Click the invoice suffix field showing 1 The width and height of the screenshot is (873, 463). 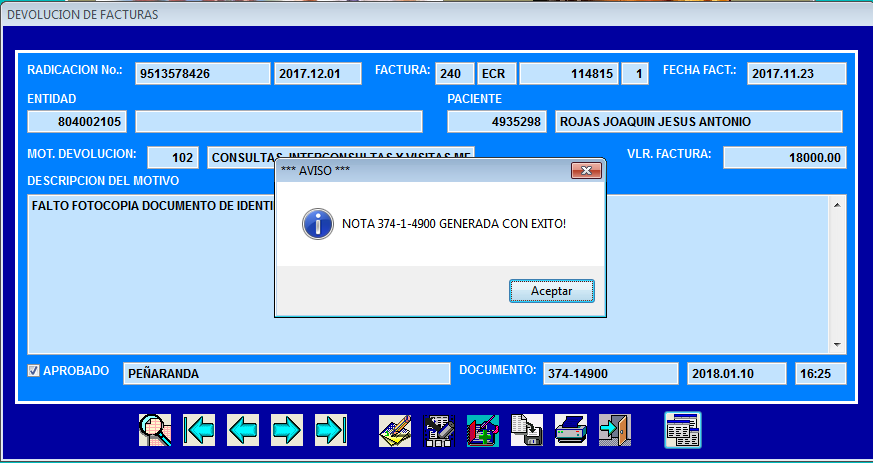click(x=635, y=73)
